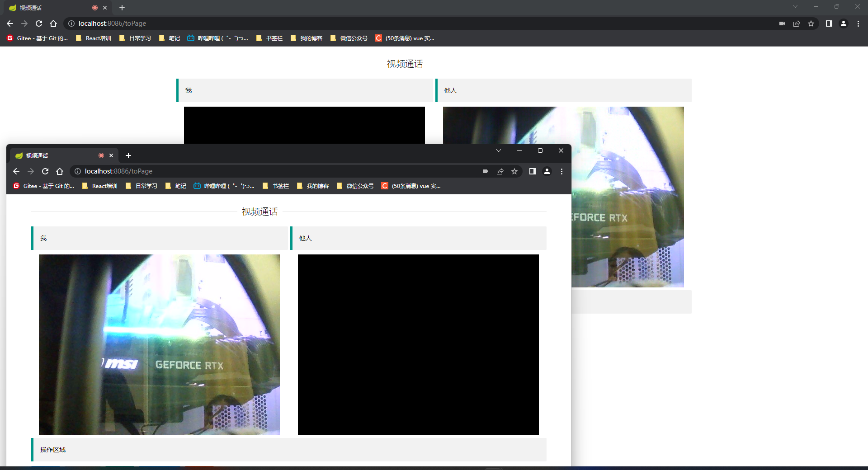Open home page in the front window
Image resolution: width=868 pixels, height=470 pixels.
point(60,171)
